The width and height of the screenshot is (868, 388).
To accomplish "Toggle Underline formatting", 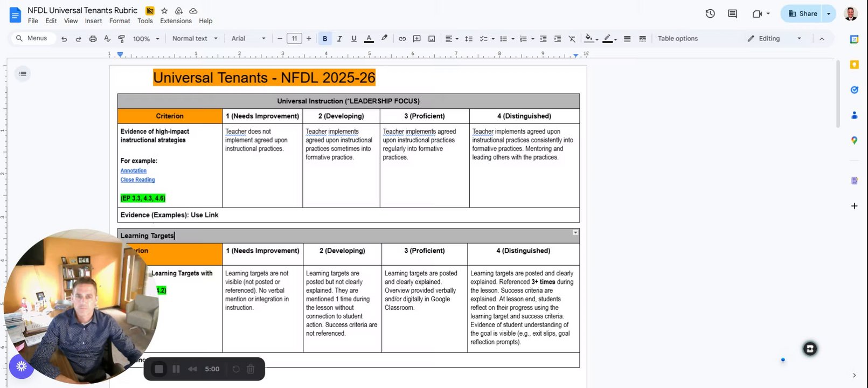I will coord(354,39).
